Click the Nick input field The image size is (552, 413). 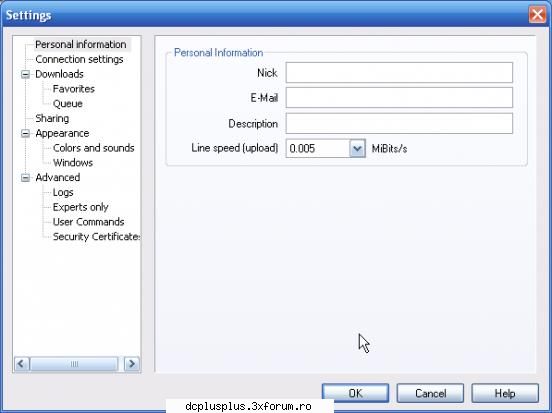(x=399, y=73)
